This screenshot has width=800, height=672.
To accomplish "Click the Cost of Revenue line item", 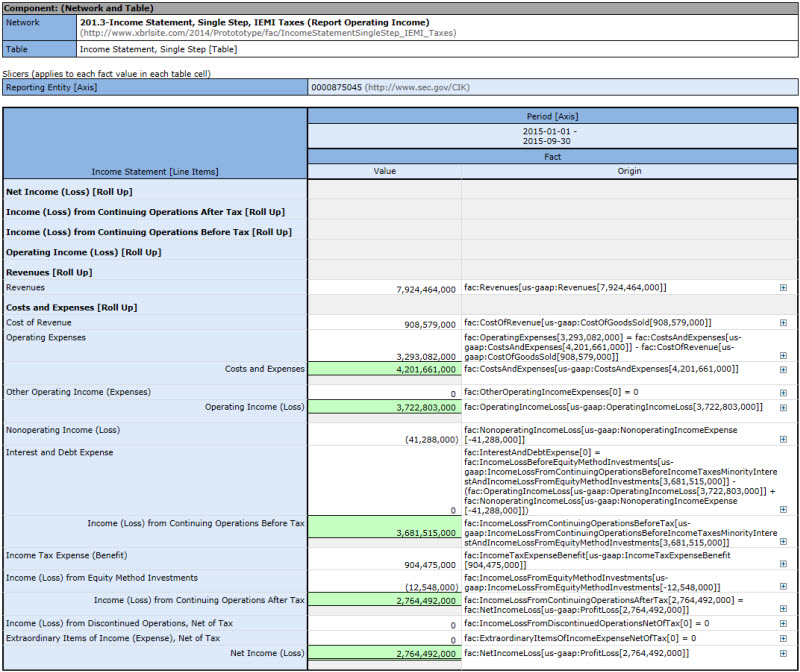I will 39,323.
